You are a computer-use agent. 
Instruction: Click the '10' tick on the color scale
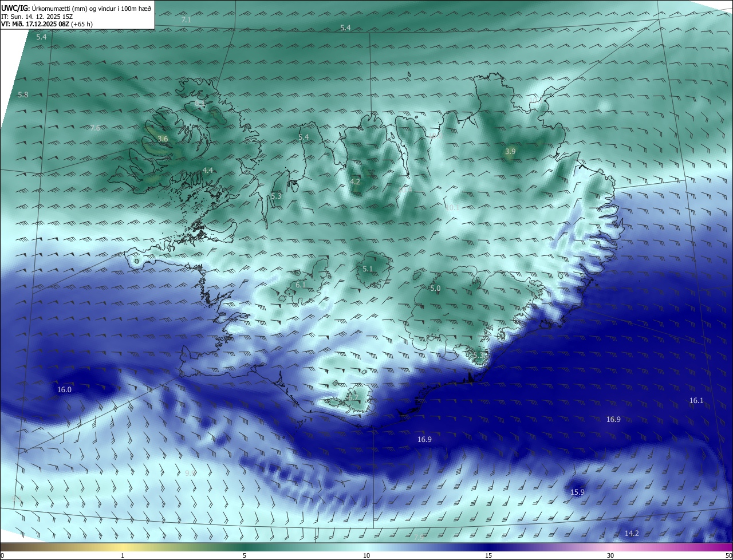(x=366, y=555)
